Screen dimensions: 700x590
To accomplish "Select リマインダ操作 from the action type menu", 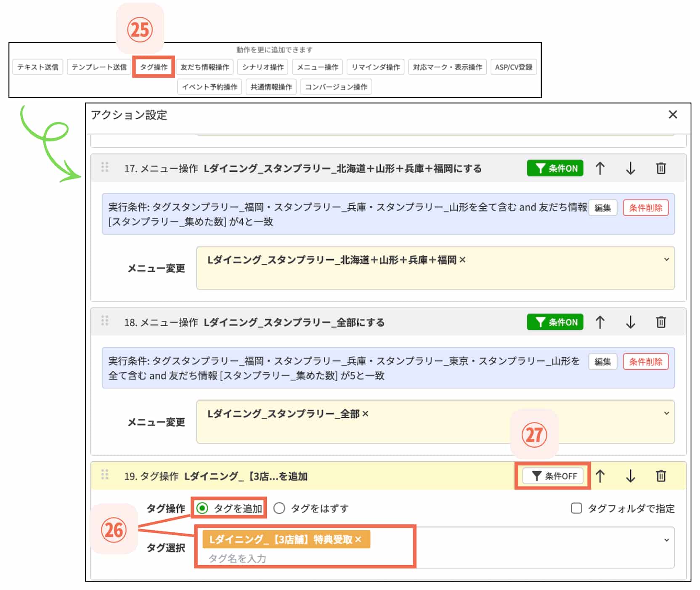I will pos(374,66).
